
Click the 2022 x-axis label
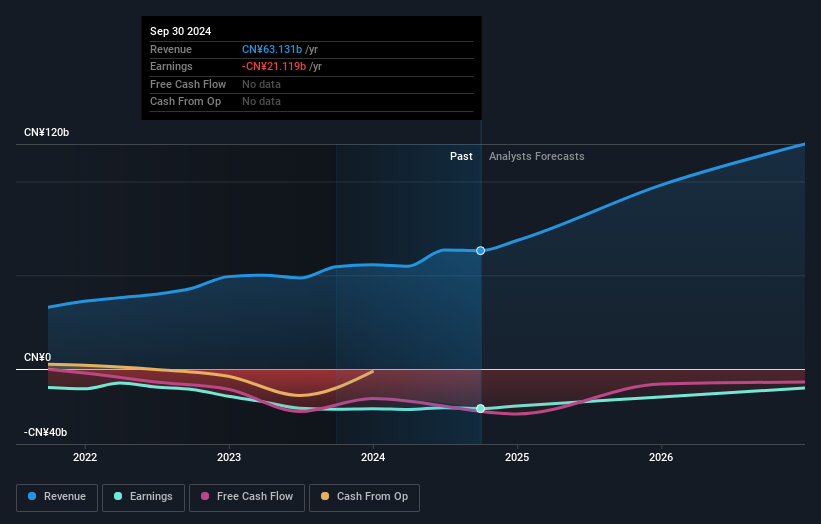point(85,457)
